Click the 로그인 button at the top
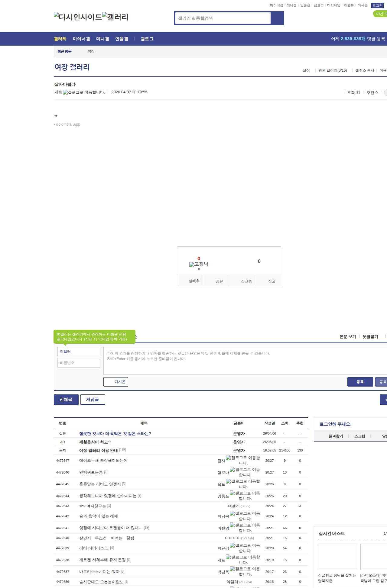 pos(377,5)
